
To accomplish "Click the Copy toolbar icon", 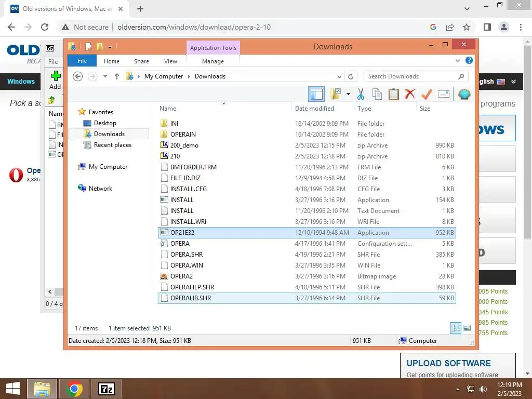I will pos(377,94).
